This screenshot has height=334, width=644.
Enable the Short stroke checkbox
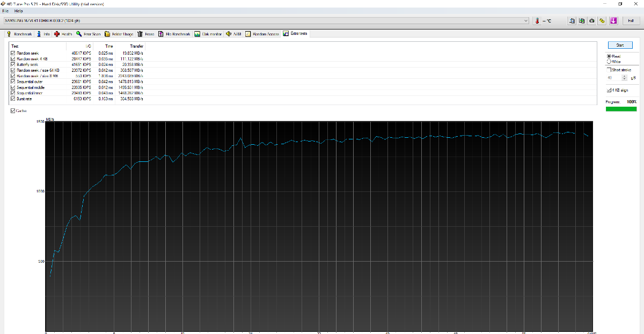coord(609,70)
